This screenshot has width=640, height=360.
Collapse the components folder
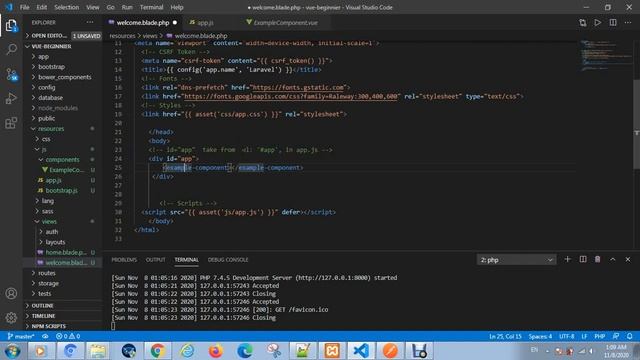coord(63,160)
